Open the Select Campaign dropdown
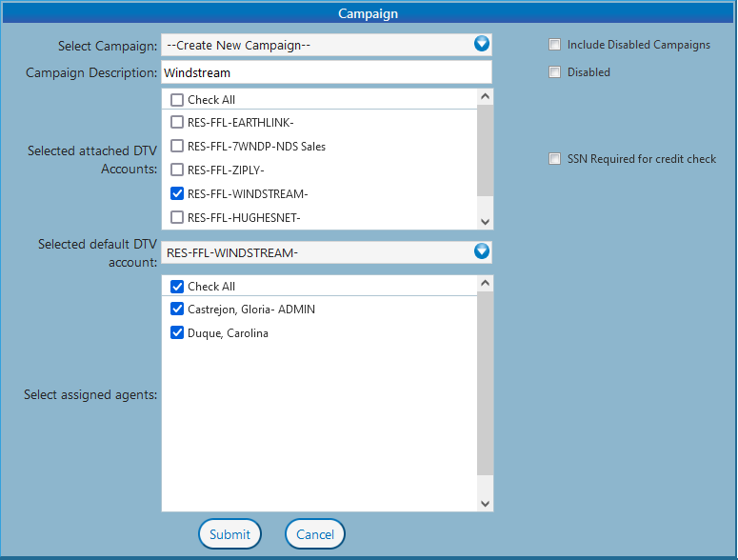This screenshot has height=560, width=738. pyautogui.click(x=481, y=44)
